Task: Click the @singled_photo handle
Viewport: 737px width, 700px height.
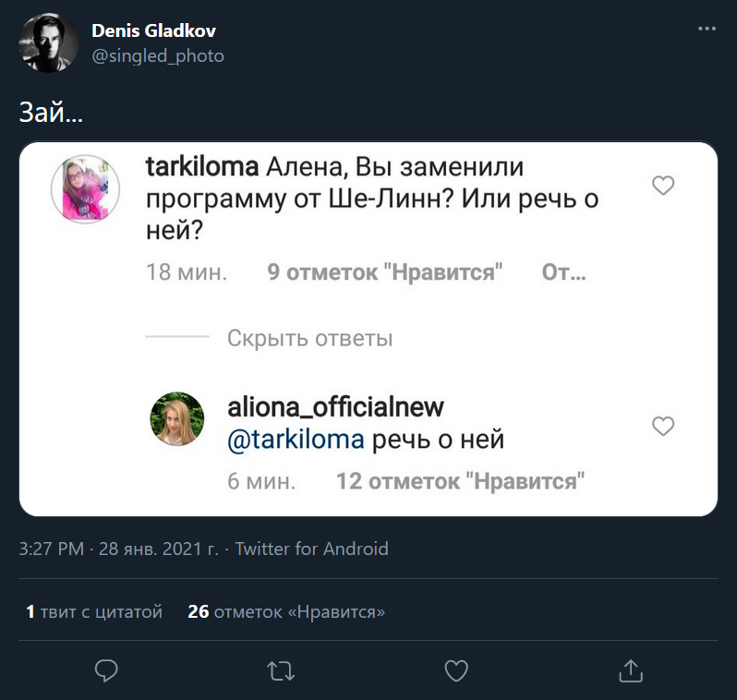Action: (x=158, y=56)
